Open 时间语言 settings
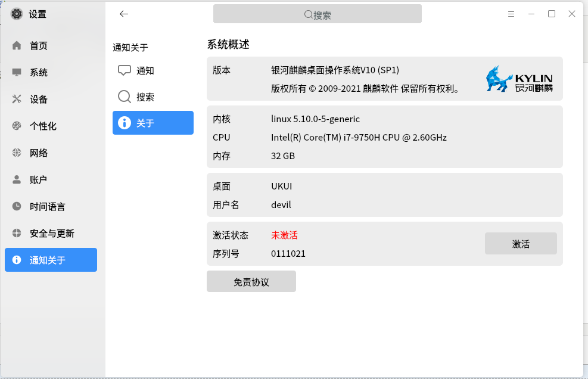The height and width of the screenshot is (379, 588). 51,206
